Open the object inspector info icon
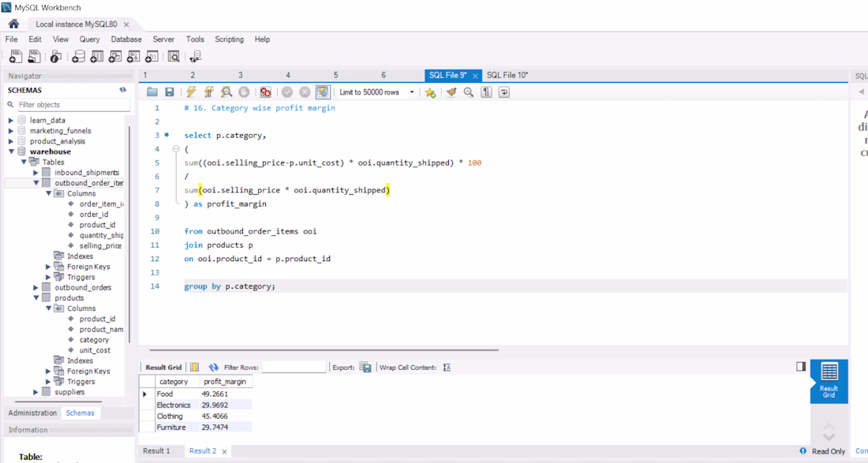This screenshot has height=463, width=868. 55,57
